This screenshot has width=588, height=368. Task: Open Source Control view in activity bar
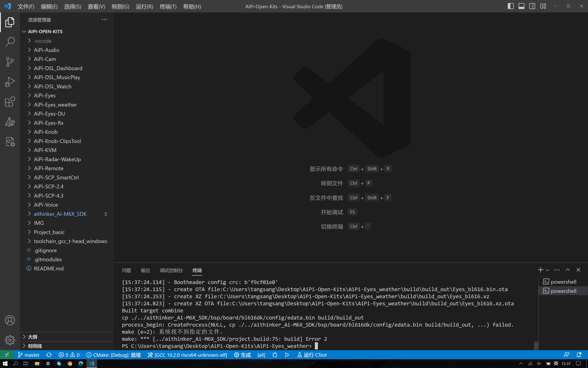(x=10, y=62)
